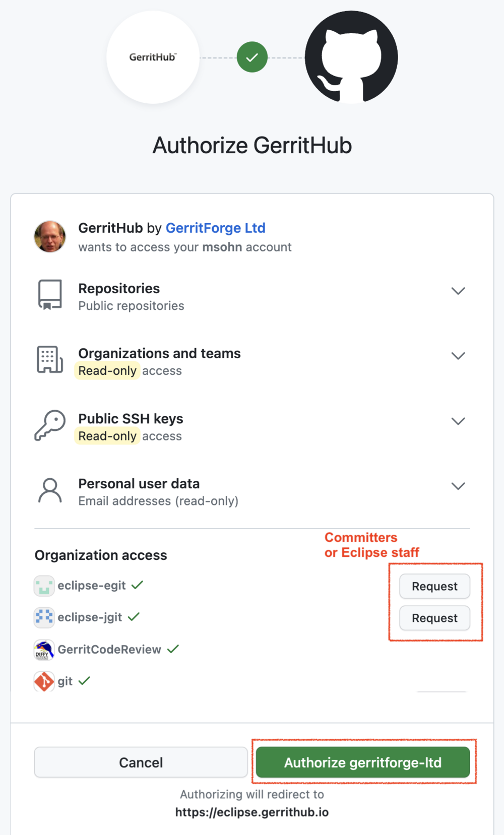This screenshot has width=504, height=835.
Task: Click the msohn user profile picture
Action: coord(50,236)
